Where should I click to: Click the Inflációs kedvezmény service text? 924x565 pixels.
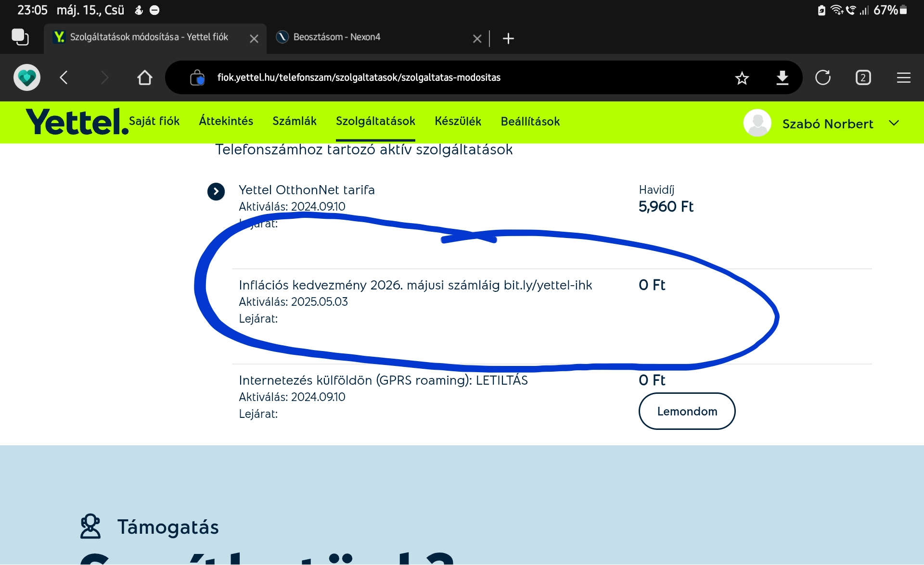[x=415, y=285]
